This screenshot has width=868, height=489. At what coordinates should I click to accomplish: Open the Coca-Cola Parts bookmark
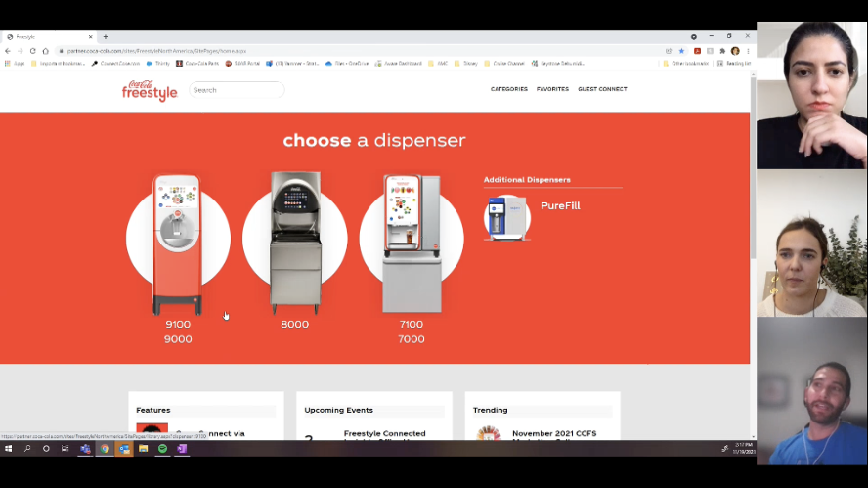pos(197,64)
